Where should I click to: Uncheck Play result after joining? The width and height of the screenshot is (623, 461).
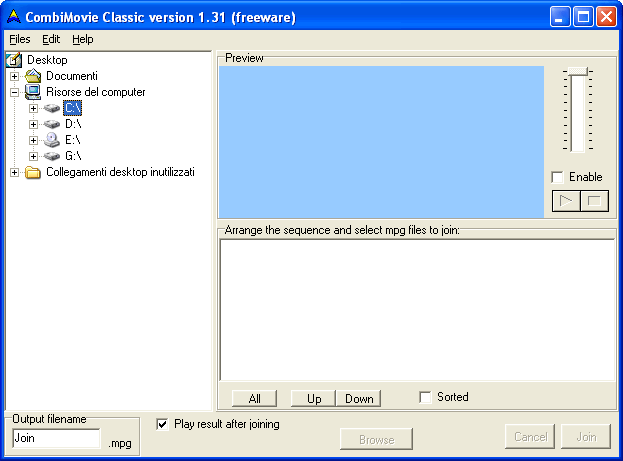[x=162, y=424]
